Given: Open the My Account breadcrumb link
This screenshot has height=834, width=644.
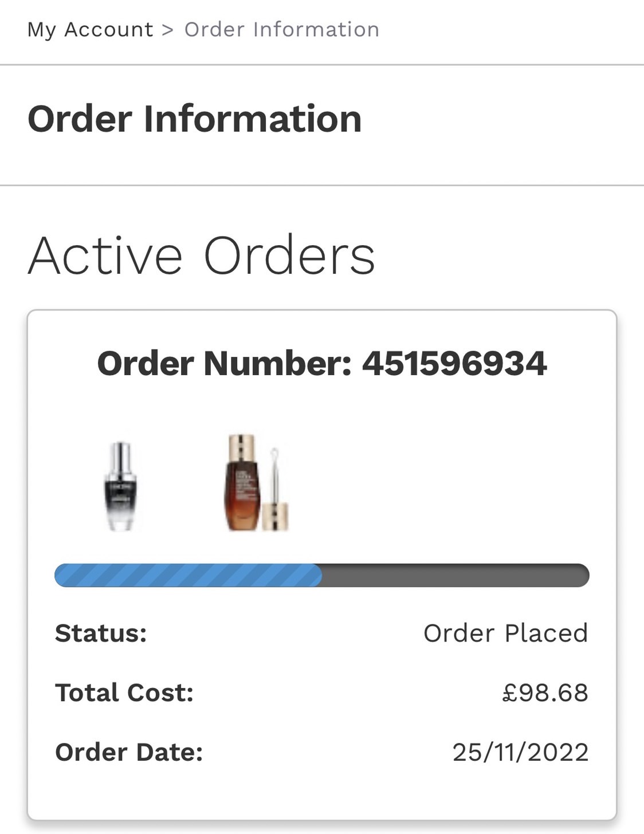Looking at the screenshot, I should [x=91, y=30].
